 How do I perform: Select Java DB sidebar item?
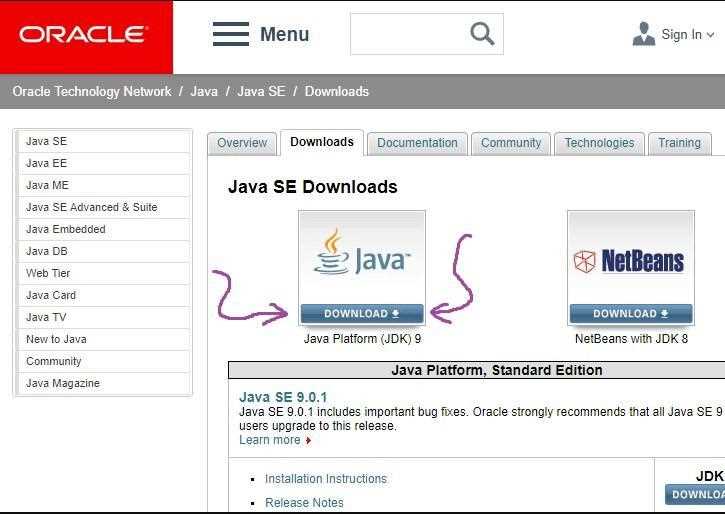[x=103, y=251]
